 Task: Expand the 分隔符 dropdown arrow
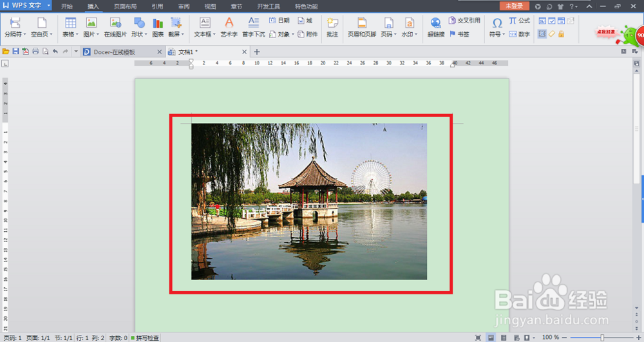tap(24, 35)
